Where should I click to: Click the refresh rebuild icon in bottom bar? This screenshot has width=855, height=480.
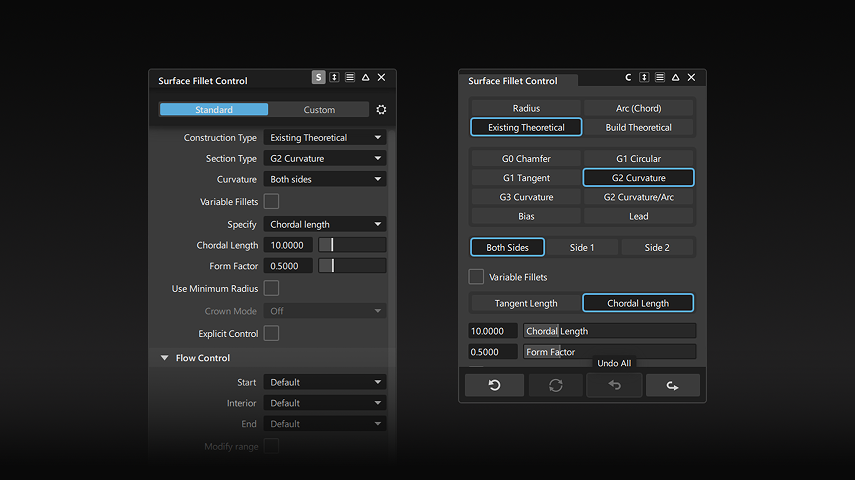click(556, 385)
